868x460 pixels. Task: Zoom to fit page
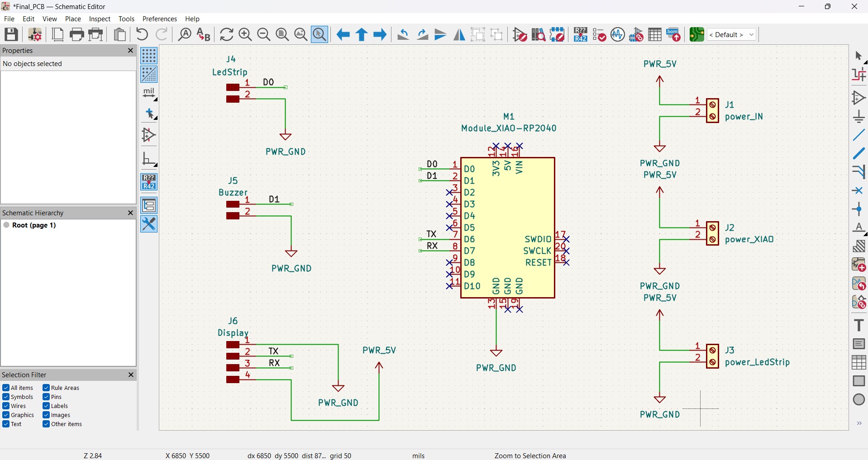(282, 34)
